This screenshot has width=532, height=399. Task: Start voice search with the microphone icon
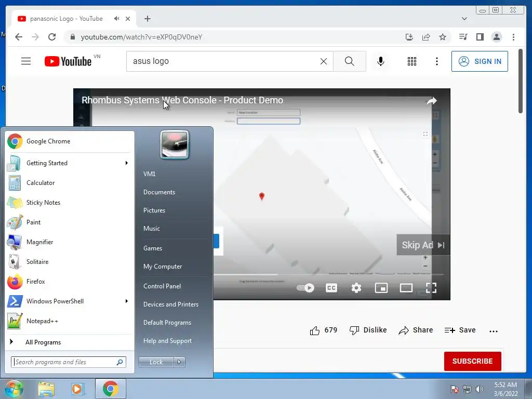[381, 61]
